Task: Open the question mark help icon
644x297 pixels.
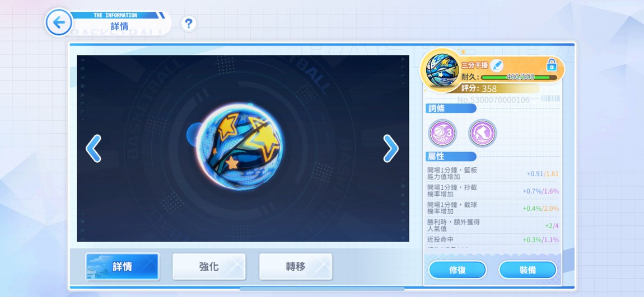Action: pyautogui.click(x=189, y=24)
